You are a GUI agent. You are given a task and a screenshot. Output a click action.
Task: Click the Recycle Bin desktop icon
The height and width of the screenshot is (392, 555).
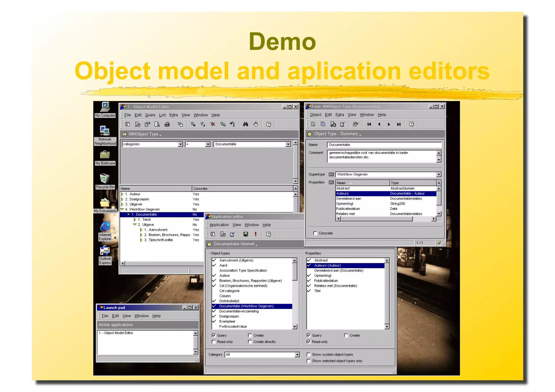point(105,181)
